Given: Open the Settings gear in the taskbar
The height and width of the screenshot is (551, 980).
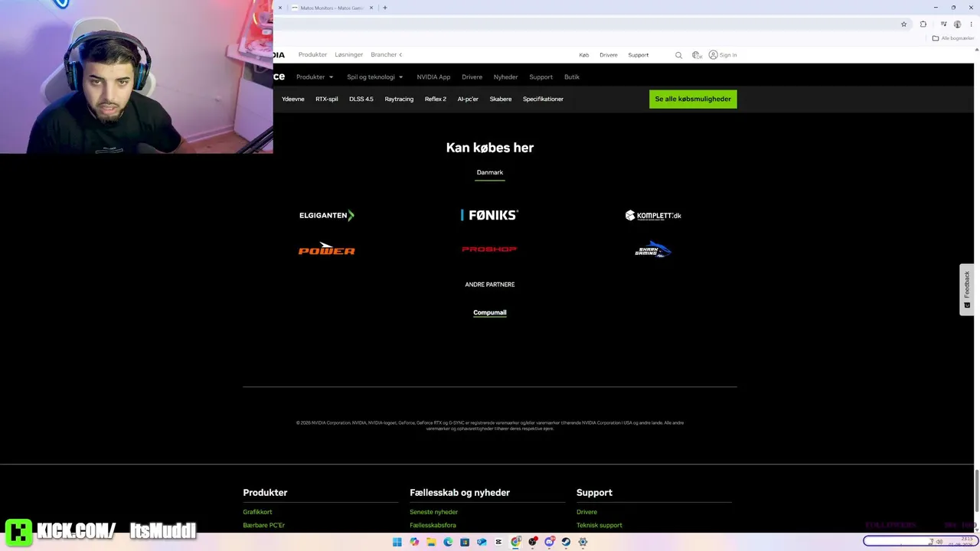Looking at the screenshot, I should point(583,542).
